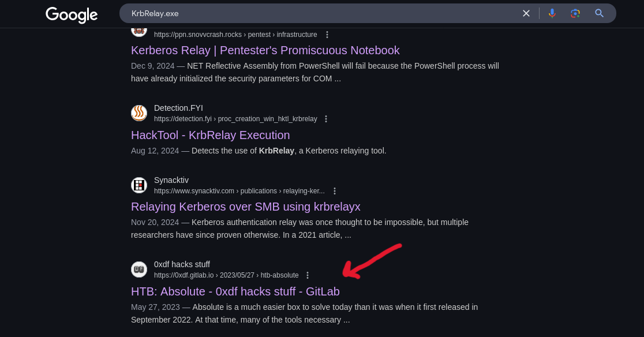Image resolution: width=644 pixels, height=337 pixels.
Task: Click the 0xdf hacks stuff site name
Action: (x=182, y=264)
